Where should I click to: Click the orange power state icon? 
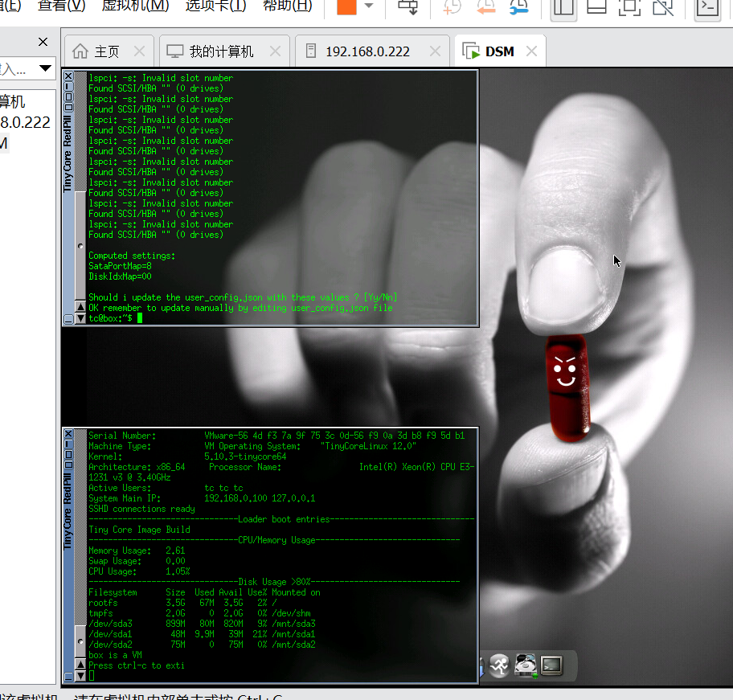coord(346,7)
